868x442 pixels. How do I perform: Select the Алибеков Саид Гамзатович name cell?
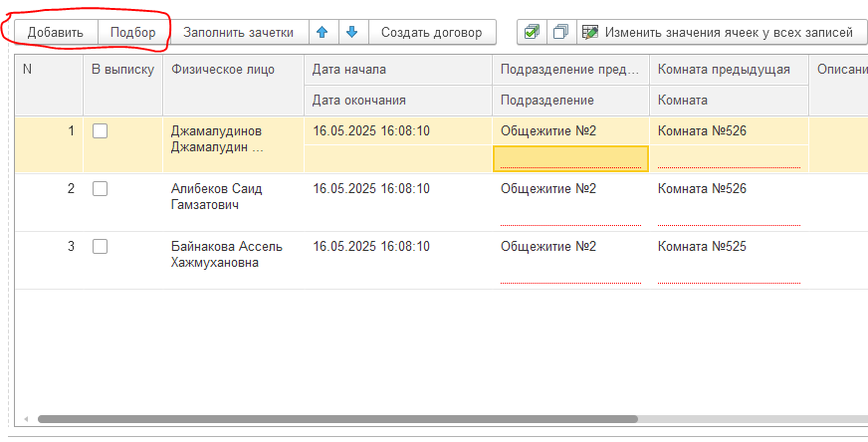(x=233, y=202)
